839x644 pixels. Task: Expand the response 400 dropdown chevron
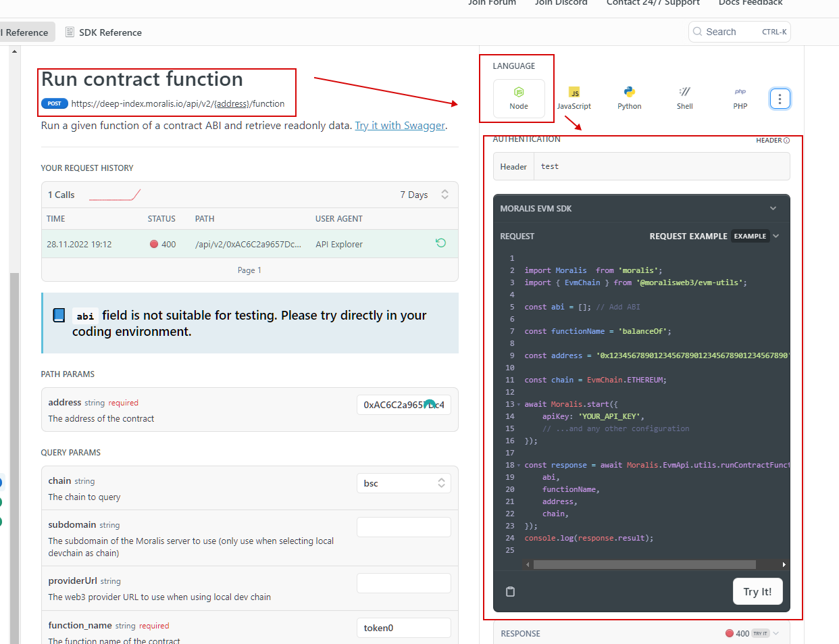tap(776, 633)
